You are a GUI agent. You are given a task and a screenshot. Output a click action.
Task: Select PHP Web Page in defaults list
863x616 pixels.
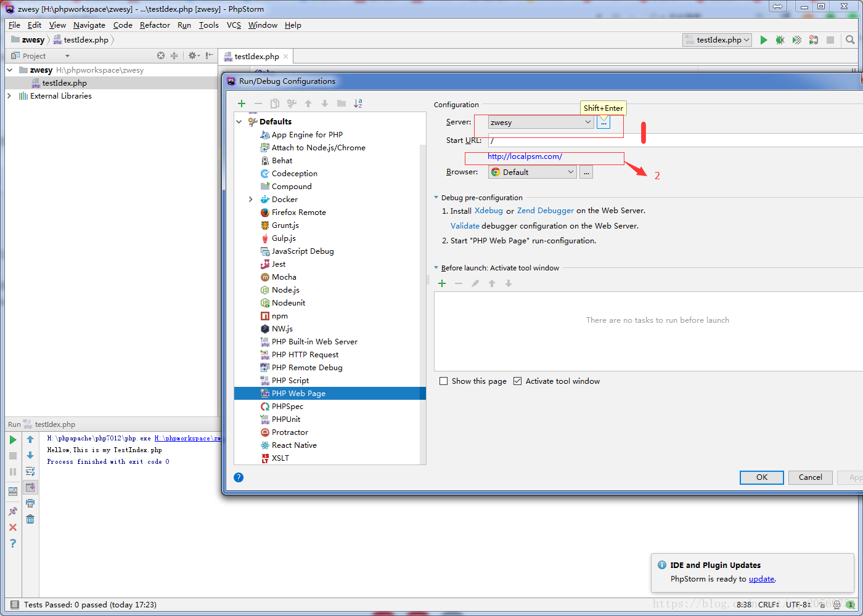tap(330, 394)
